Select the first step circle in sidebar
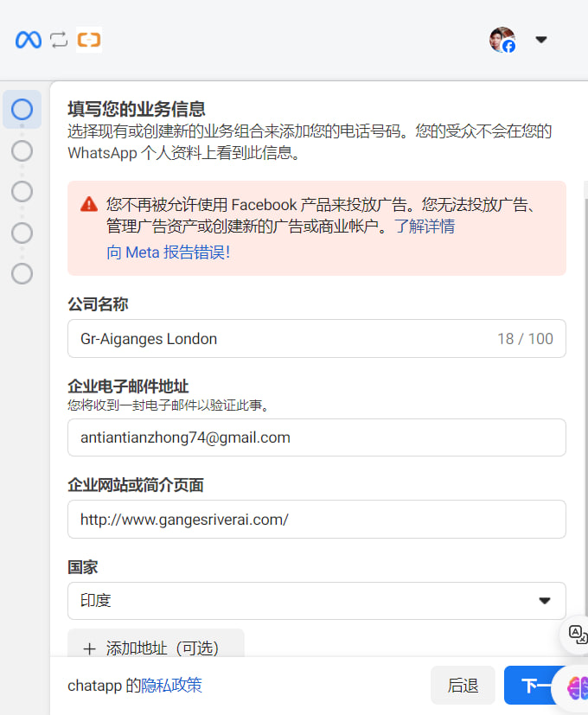 pyautogui.click(x=22, y=110)
